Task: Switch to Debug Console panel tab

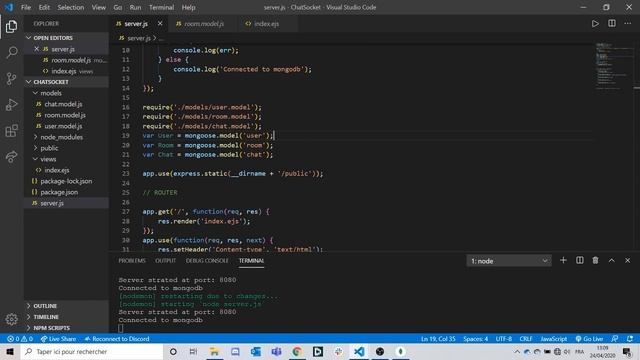Action: pos(207,260)
